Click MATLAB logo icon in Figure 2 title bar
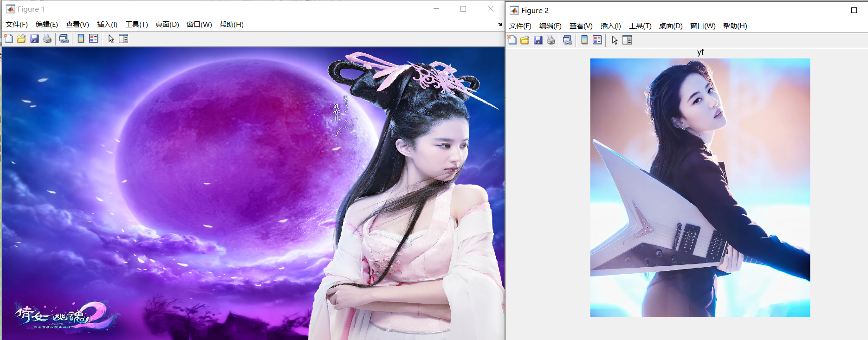 coord(514,10)
